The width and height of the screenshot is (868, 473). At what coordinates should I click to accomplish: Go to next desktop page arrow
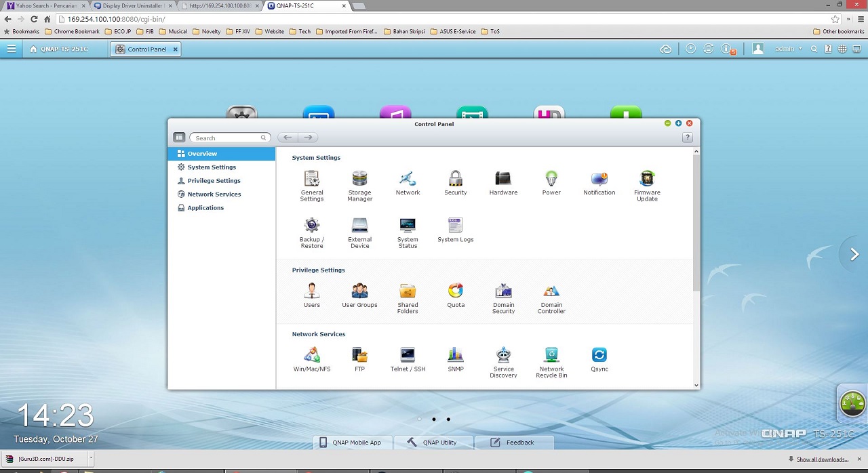854,254
